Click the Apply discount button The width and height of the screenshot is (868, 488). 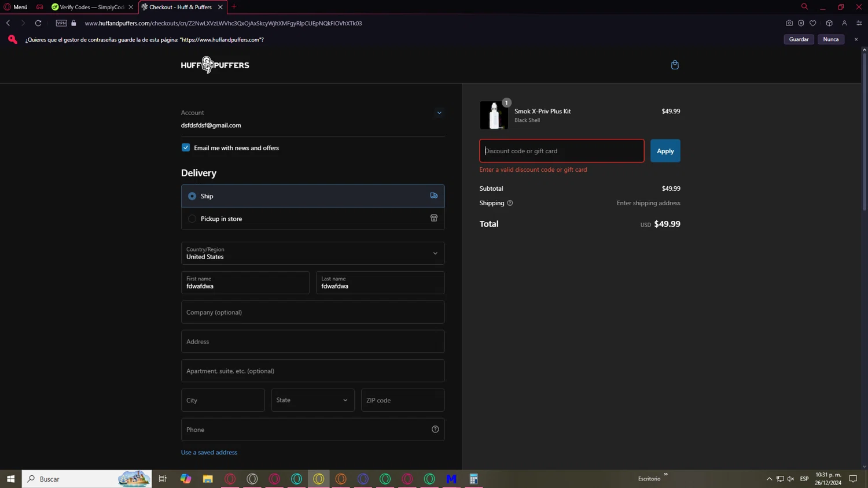tap(665, 151)
